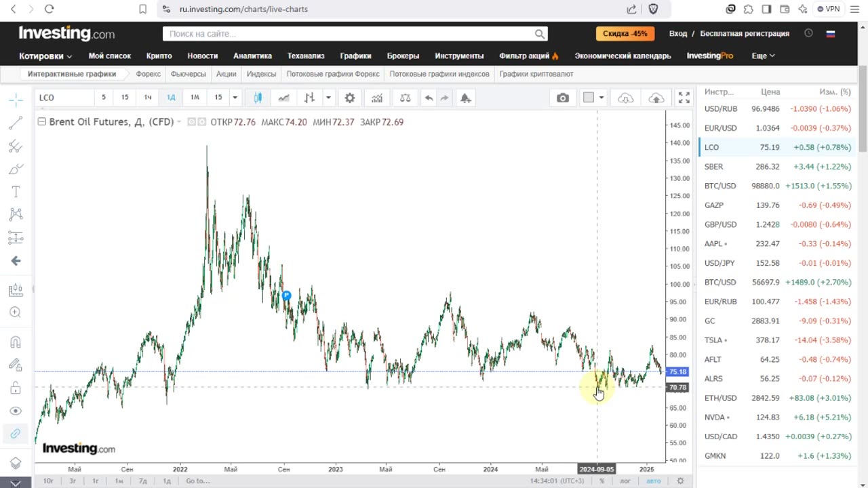The width and height of the screenshot is (868, 488).
Task: Open the Крипто menu item
Action: pos(159,56)
